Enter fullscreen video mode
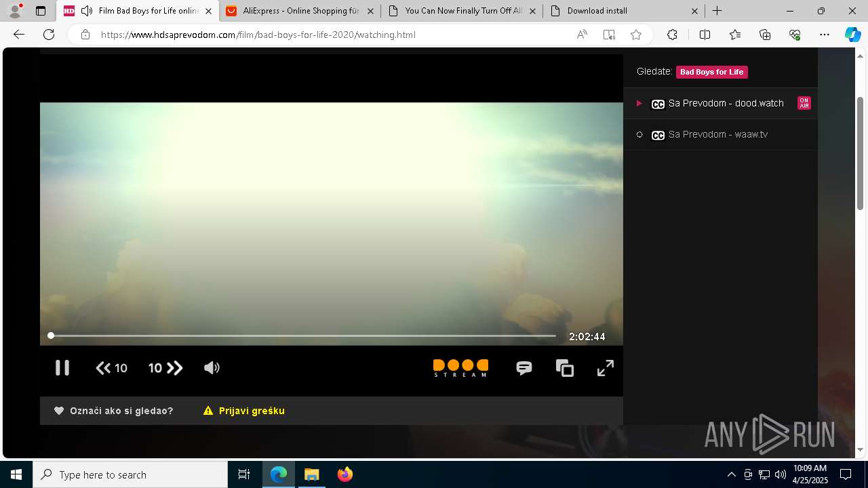This screenshot has width=868, height=488. point(606,368)
